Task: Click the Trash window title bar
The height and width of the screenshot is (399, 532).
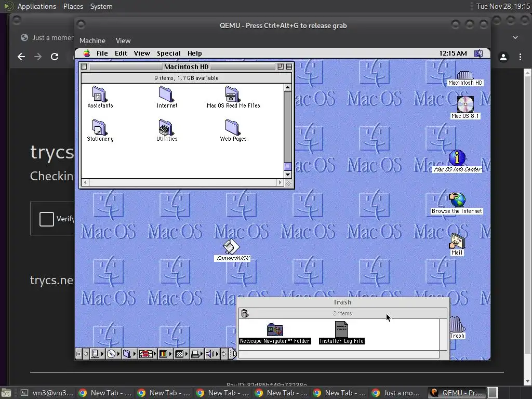Action: pos(343,302)
